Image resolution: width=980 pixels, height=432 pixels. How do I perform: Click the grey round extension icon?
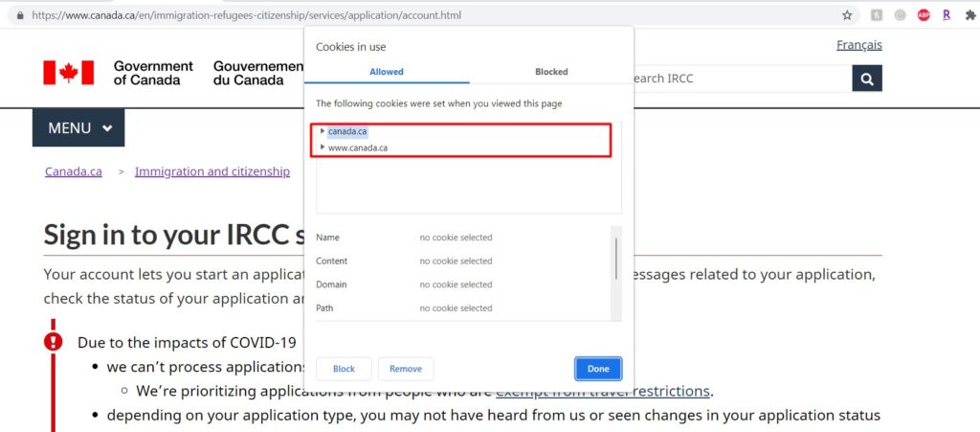900,15
